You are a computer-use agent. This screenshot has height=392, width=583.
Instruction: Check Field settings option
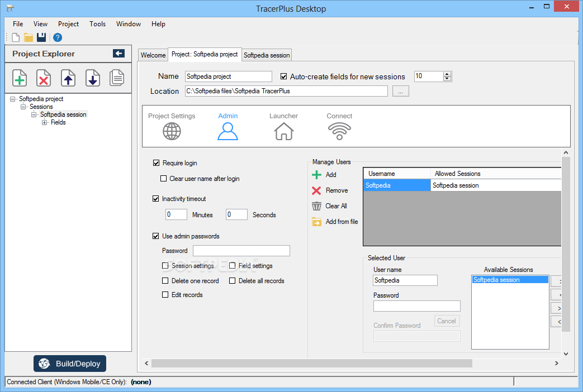point(233,265)
